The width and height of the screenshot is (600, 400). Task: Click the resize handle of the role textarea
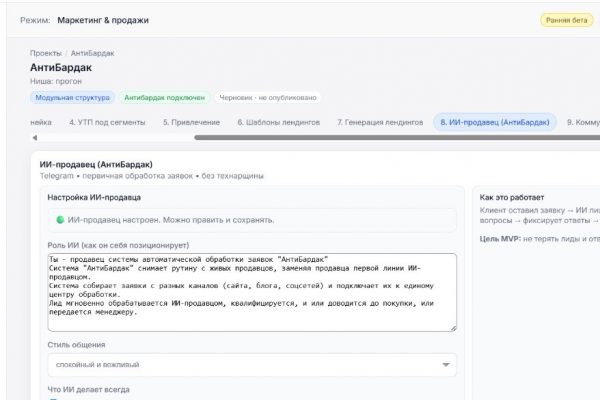453,328
